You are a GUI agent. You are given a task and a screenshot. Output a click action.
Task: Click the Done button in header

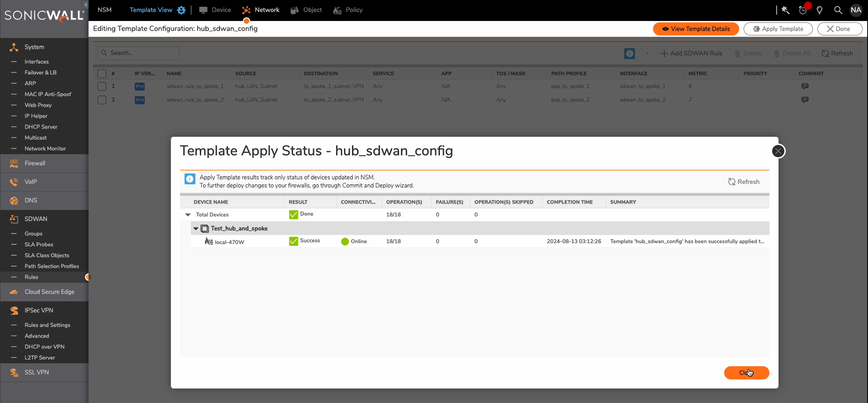(840, 29)
